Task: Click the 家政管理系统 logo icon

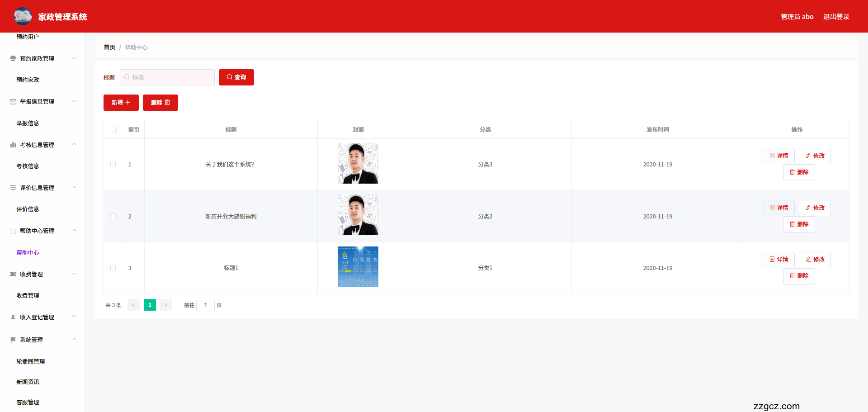Action: point(23,16)
